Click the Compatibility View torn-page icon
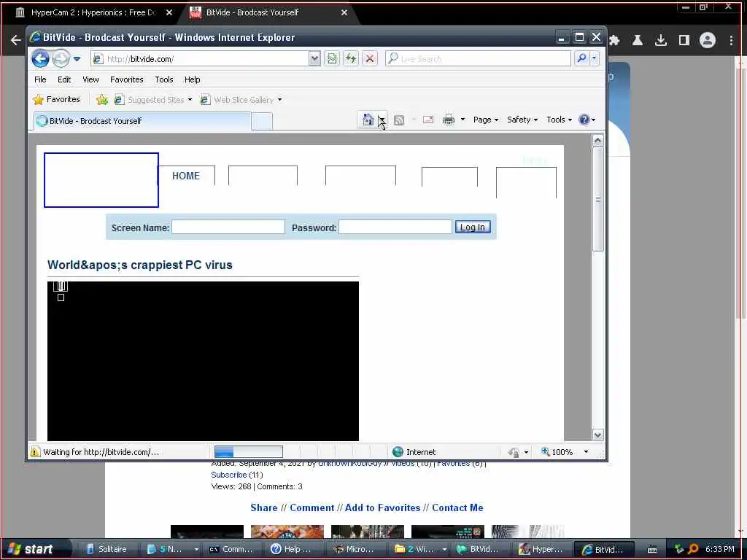Viewport: 747px width, 560px height. [332, 59]
